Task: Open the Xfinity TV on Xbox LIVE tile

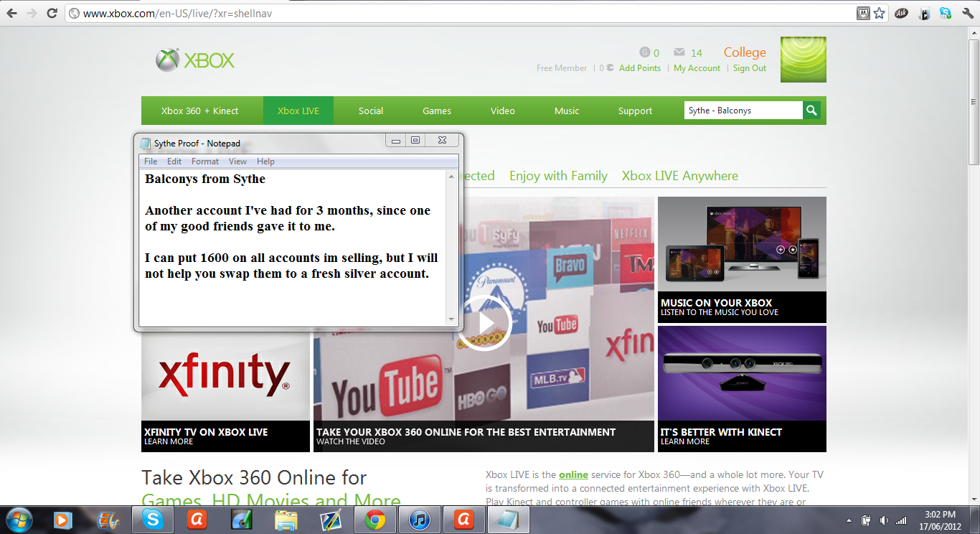Action: (225, 393)
